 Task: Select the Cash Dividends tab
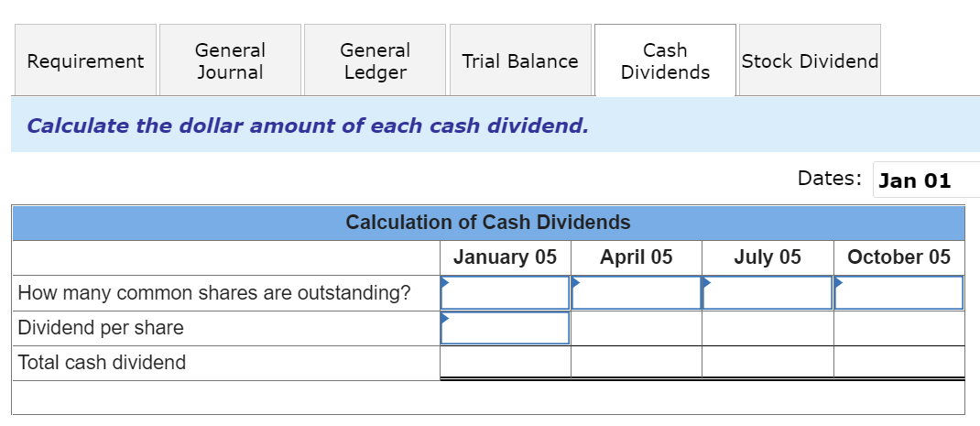[x=665, y=60]
